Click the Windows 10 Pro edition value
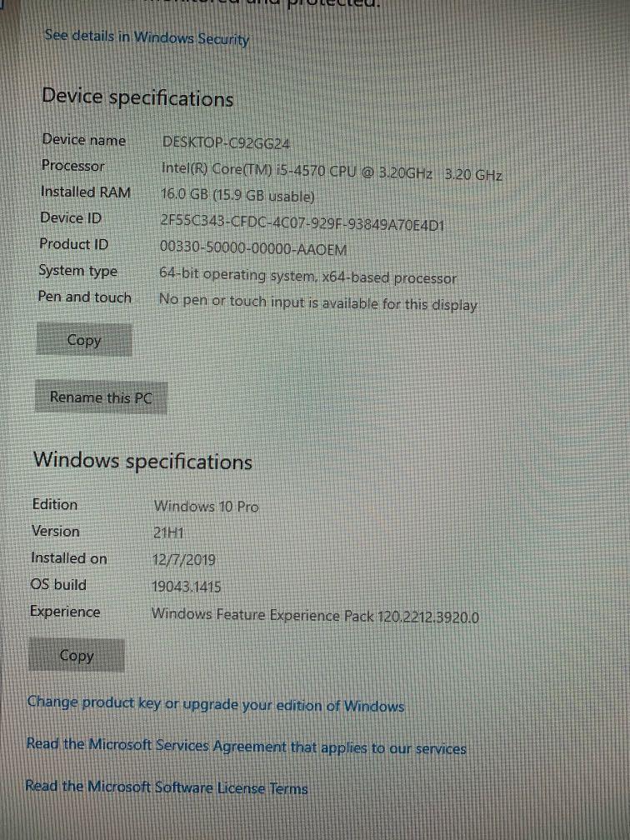The height and width of the screenshot is (840, 630). point(207,507)
